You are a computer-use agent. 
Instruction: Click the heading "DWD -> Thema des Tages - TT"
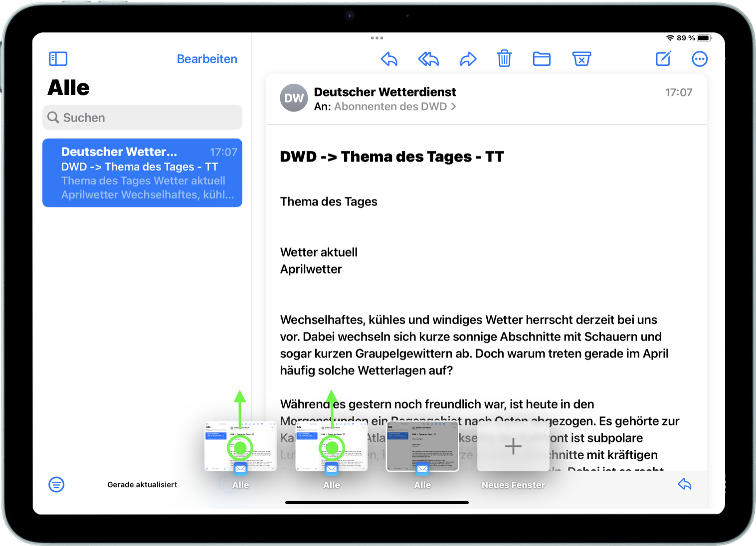point(392,157)
